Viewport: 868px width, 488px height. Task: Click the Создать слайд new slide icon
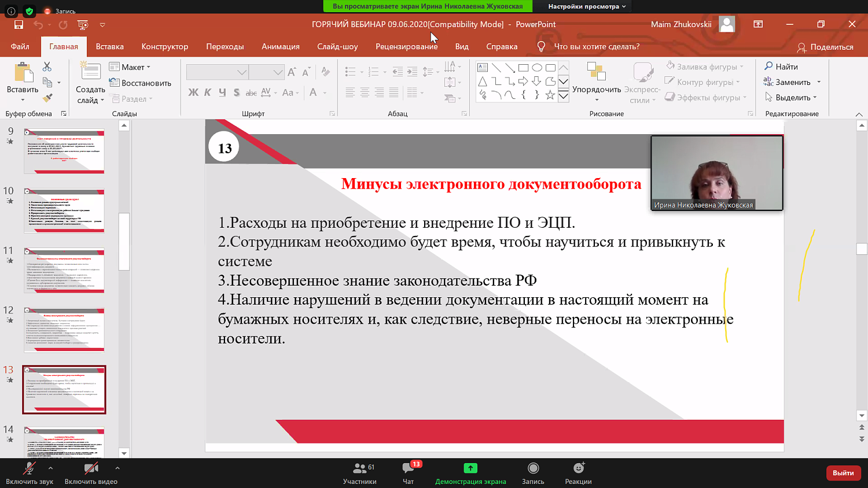point(90,72)
